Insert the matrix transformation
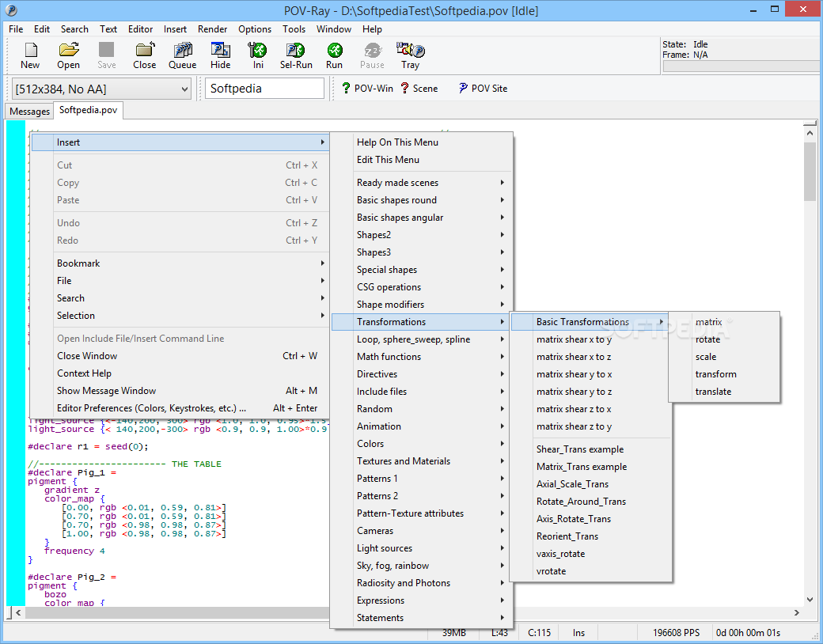Screen dimensions: 823x644 click(724, 322)
